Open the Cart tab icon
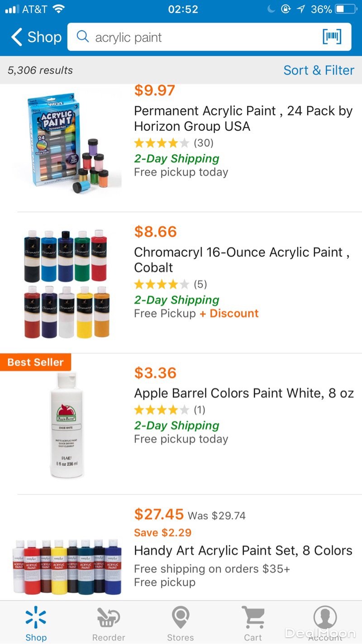 tap(253, 618)
